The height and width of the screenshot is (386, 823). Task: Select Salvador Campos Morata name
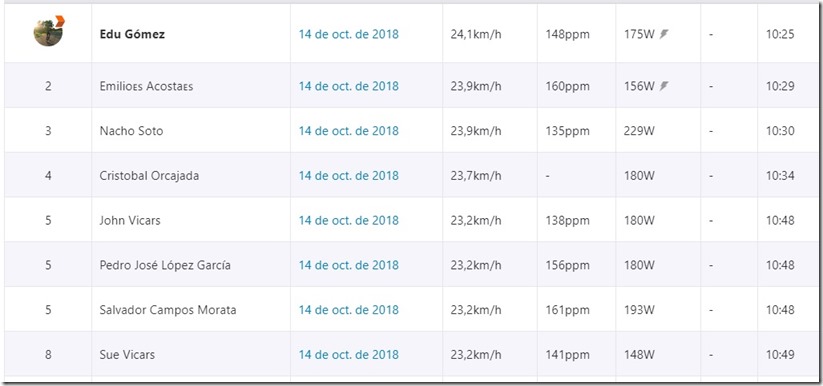click(x=168, y=310)
